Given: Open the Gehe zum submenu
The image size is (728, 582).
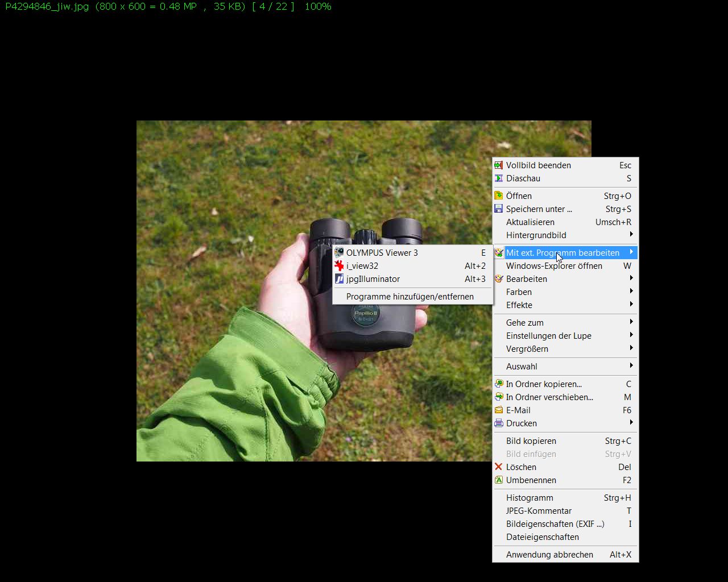Looking at the screenshot, I should click(525, 323).
